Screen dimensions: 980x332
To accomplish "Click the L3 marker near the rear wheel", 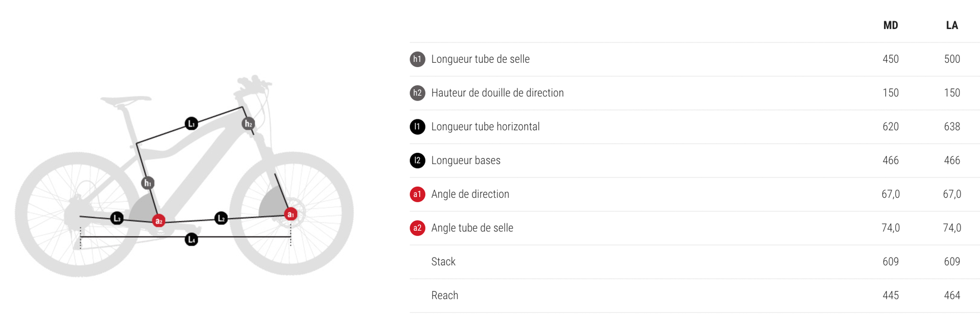I will click(x=117, y=218).
